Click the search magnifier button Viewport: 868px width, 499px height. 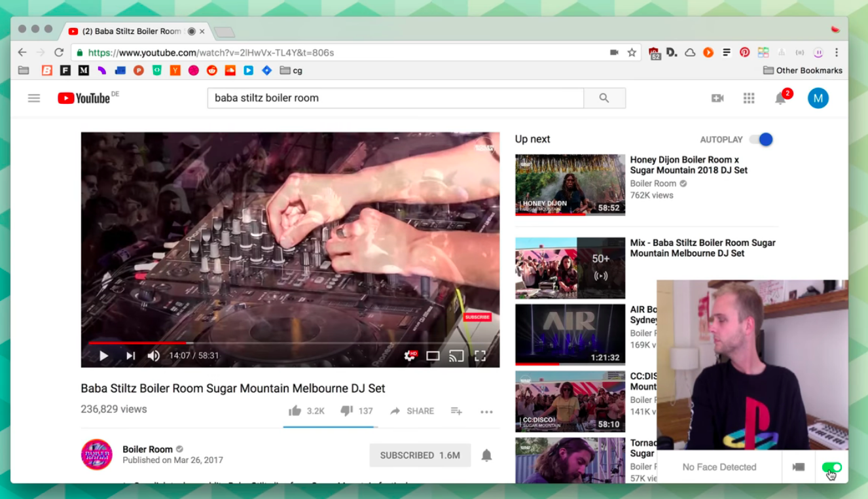(604, 98)
